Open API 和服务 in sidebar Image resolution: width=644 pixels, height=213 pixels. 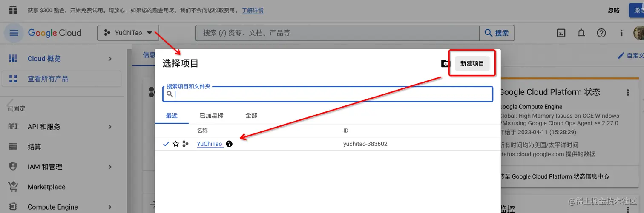[x=44, y=127]
